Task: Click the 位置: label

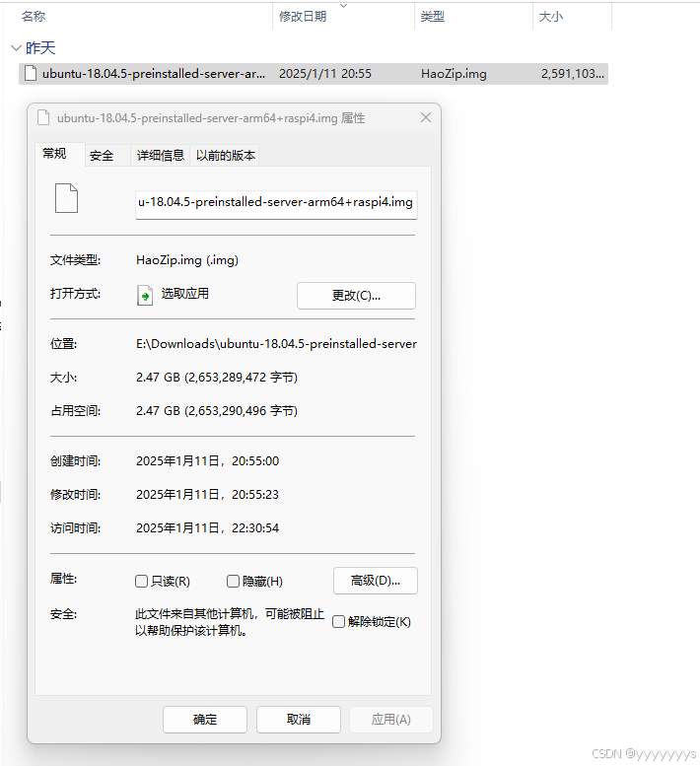Action: 63,344
